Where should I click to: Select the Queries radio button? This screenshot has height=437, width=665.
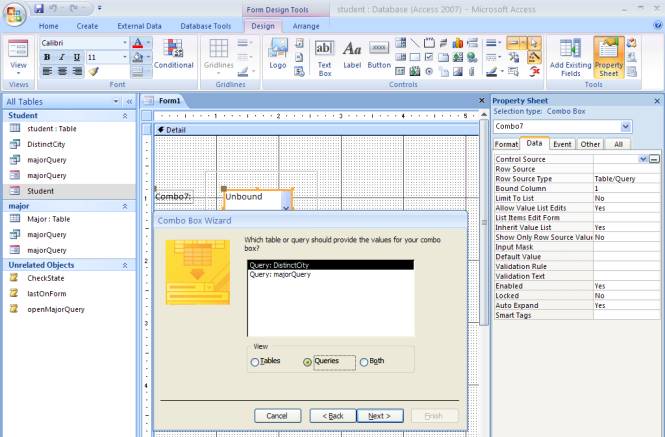307,362
